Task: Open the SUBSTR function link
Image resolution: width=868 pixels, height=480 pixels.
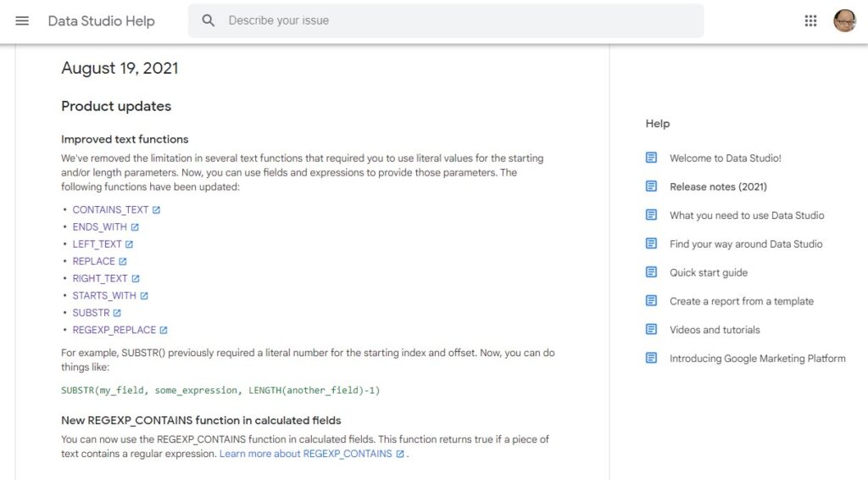Action: 91,313
